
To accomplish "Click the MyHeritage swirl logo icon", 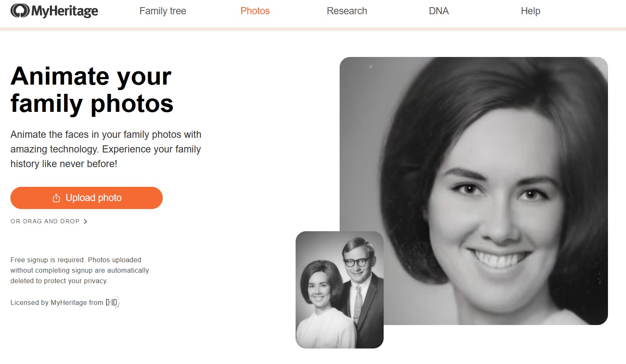I will [x=20, y=11].
